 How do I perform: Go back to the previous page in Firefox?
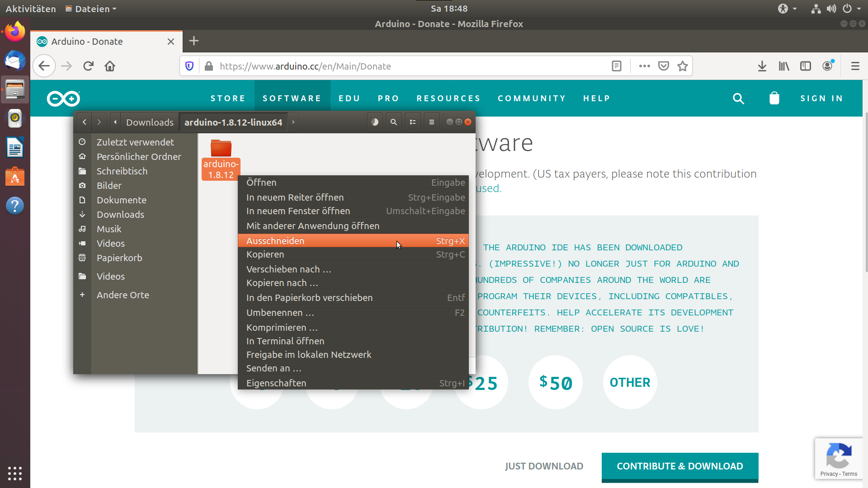coord(44,66)
